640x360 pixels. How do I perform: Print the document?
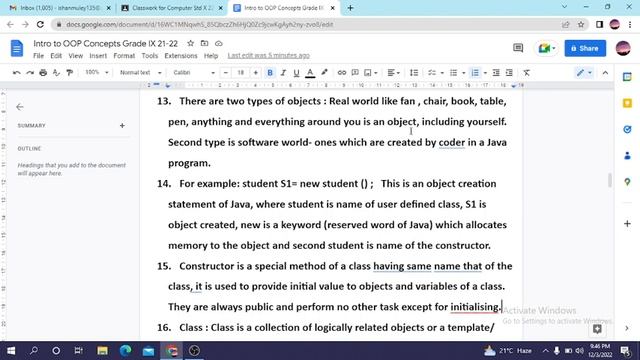(43, 73)
